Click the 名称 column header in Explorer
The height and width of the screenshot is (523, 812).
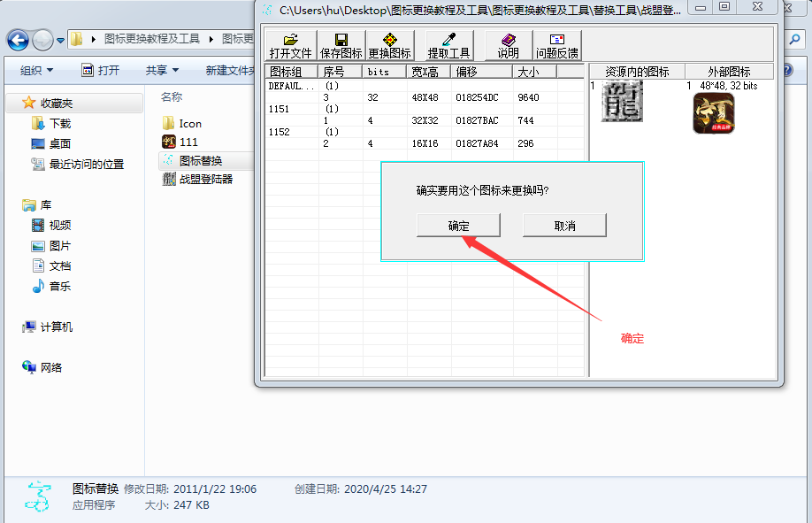tap(172, 97)
